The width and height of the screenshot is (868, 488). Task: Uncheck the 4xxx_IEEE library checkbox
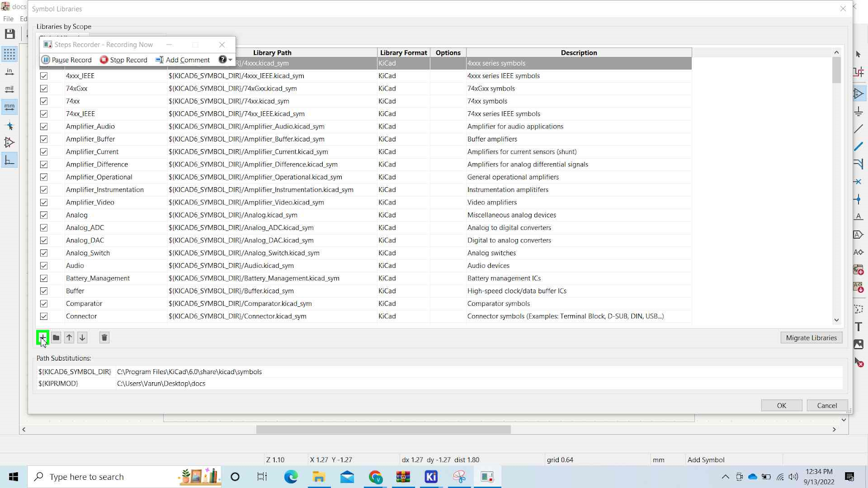pos(44,76)
